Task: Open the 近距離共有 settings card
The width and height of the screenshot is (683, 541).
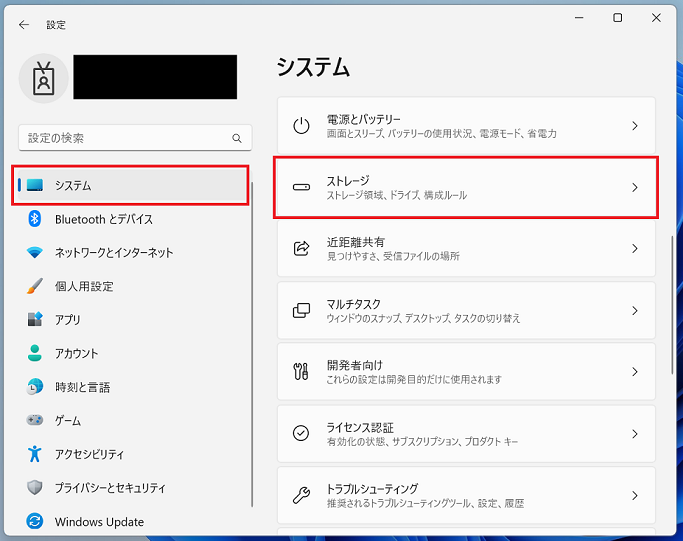Action: [x=466, y=248]
